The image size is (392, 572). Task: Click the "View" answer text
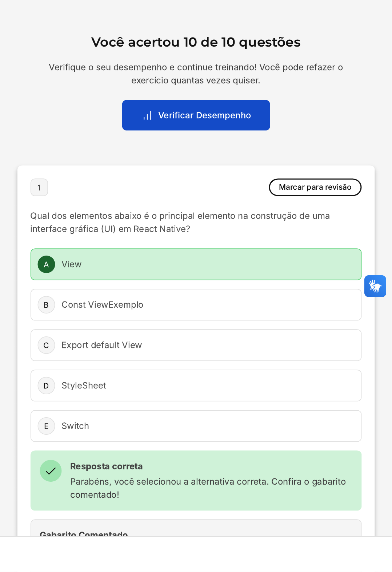[72, 264]
